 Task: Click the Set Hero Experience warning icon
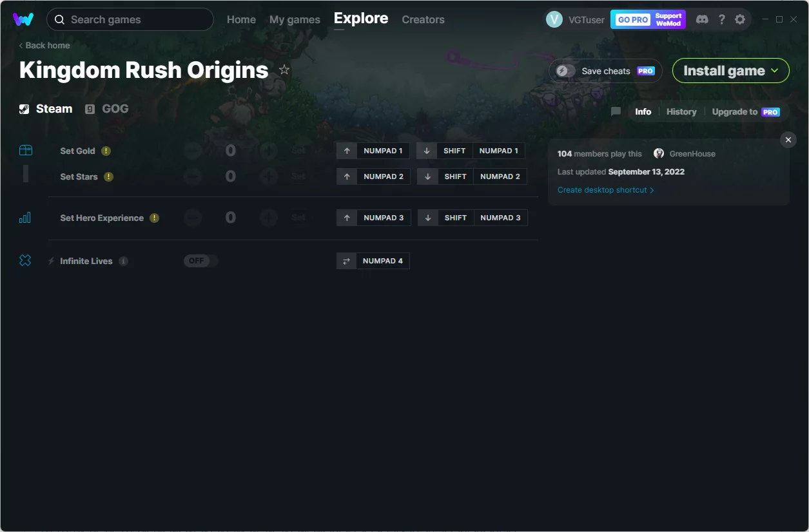point(155,218)
